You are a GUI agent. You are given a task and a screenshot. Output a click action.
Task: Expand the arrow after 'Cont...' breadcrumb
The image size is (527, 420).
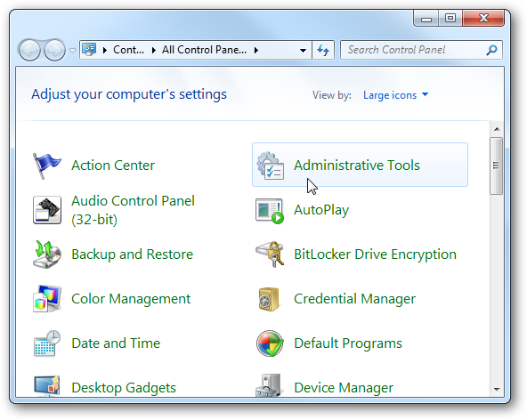154,51
